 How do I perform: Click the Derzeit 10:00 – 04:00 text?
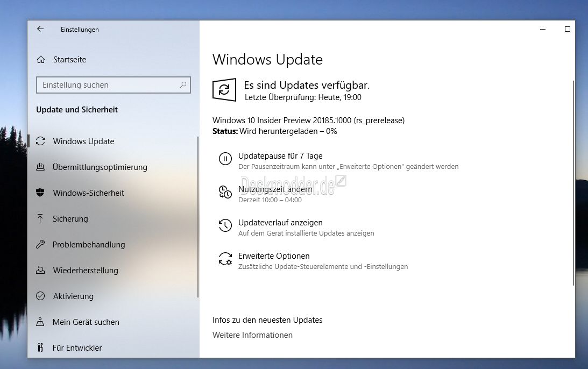point(270,200)
